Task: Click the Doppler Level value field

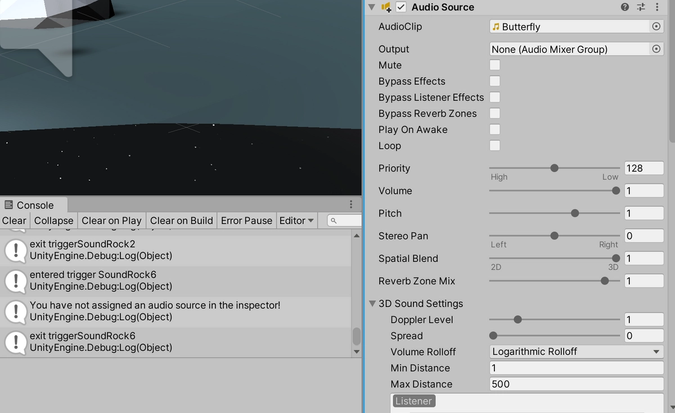Action: (x=644, y=320)
